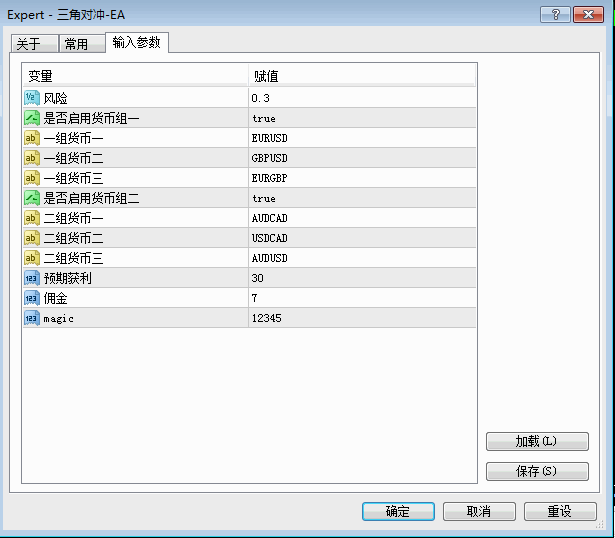Screen dimensions: 615x538
Task: Click the 重设 button
Action: pos(560,511)
